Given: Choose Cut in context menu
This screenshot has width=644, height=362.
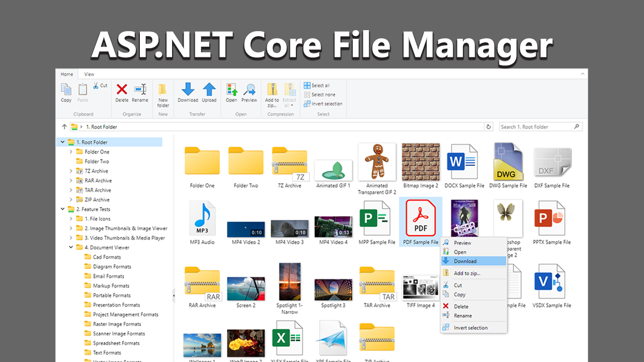Looking at the screenshot, I should (x=473, y=285).
